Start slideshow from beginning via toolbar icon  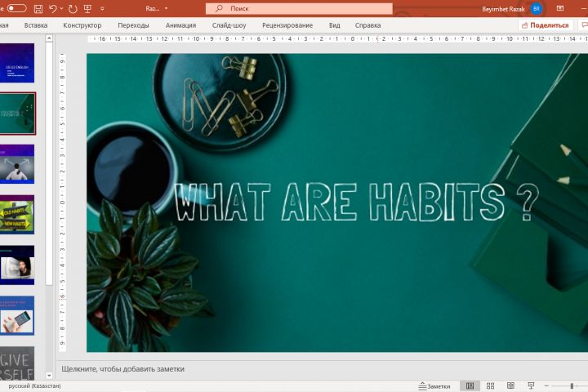click(87, 8)
